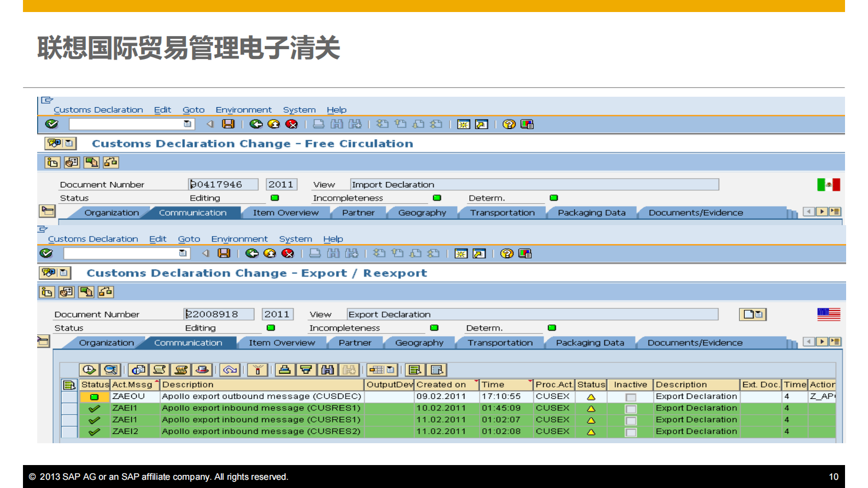Save the Free Circulation declaration via floppy icon
868x488 pixels.
pyautogui.click(x=228, y=124)
